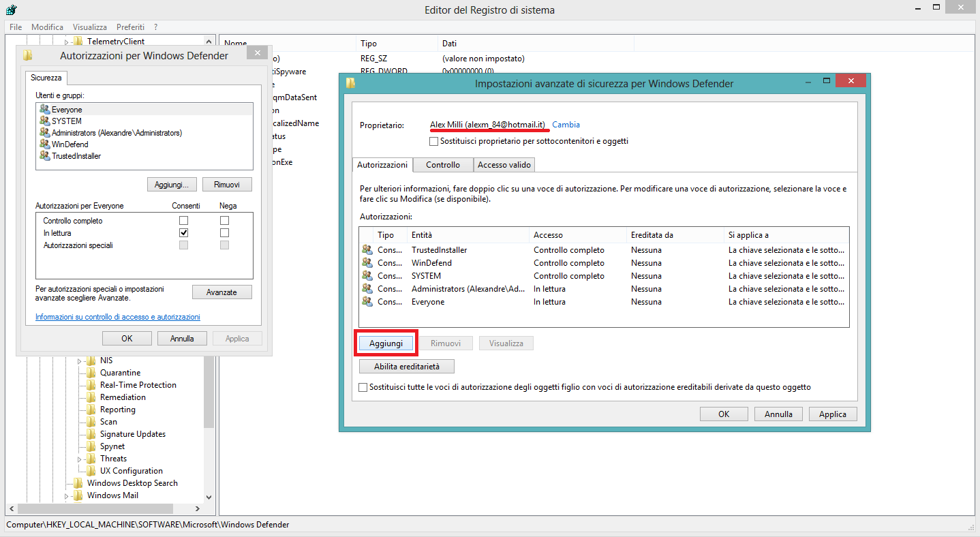Switch to the Controllo tab

pos(443,165)
